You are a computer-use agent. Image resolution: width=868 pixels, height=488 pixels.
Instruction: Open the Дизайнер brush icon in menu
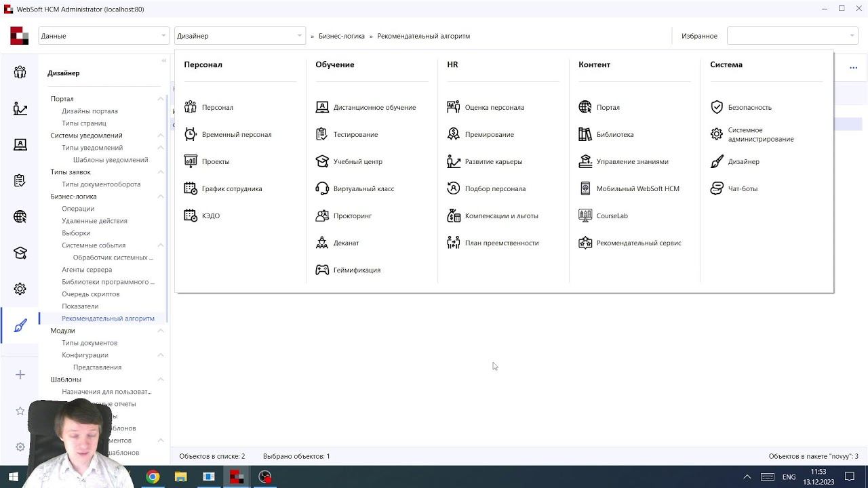coord(717,161)
